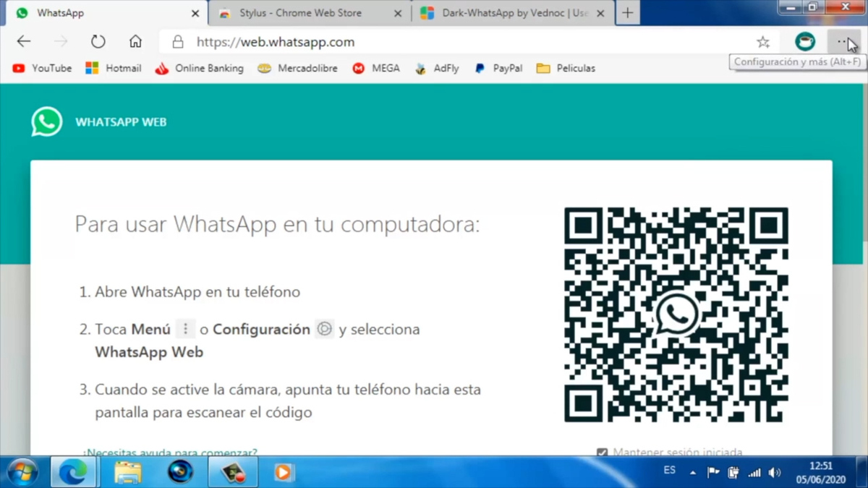This screenshot has width=868, height=488.
Task: Open YouTube bookmark
Action: coord(42,68)
